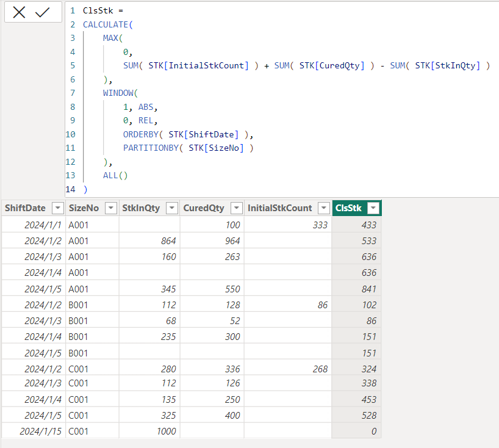This screenshot has height=448, width=499.
Task: Click the ClsStk = measure name line
Action: pyautogui.click(x=103, y=11)
